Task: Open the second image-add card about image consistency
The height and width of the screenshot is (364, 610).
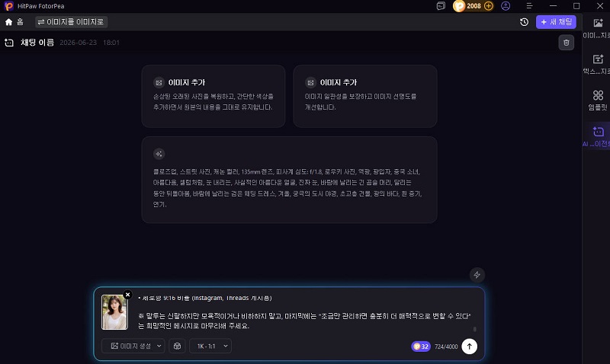Action: point(365,96)
